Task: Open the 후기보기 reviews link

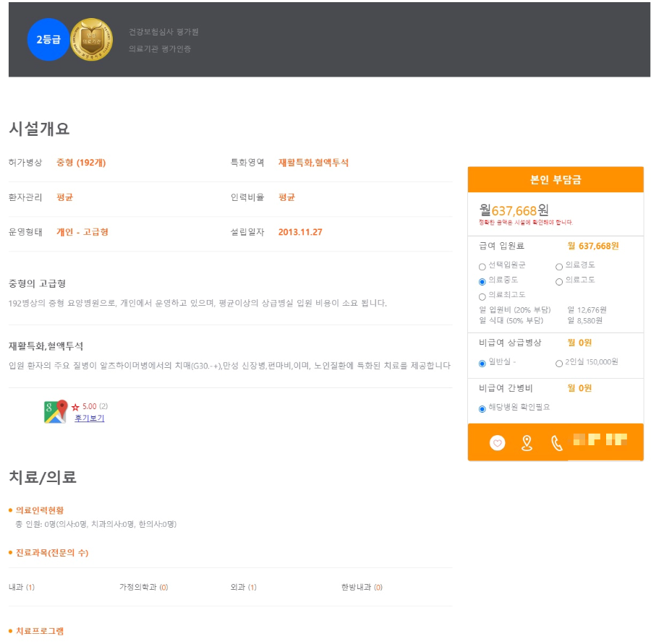Action: coord(90,418)
